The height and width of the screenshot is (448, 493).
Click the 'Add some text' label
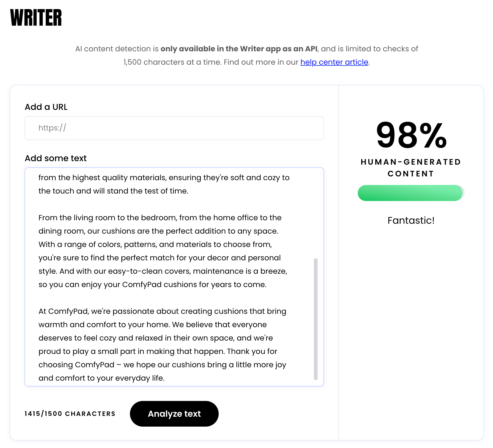[56, 158]
